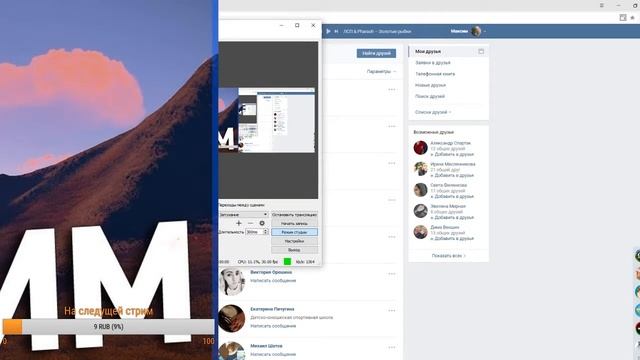This screenshot has width=640, height=360.
Task: Click the CPU and fps status text in OBS
Action: click(258, 262)
